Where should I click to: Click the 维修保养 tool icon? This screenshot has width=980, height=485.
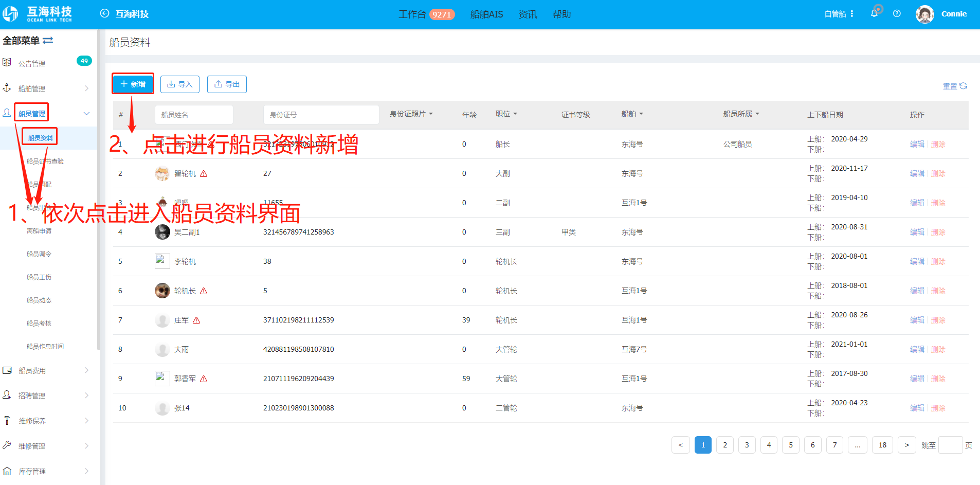click(7, 420)
